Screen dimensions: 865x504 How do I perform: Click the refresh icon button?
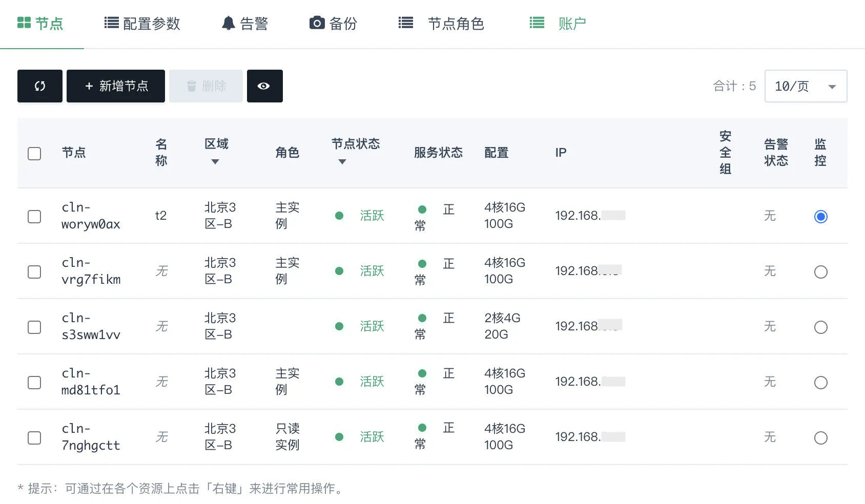pyautogui.click(x=40, y=86)
